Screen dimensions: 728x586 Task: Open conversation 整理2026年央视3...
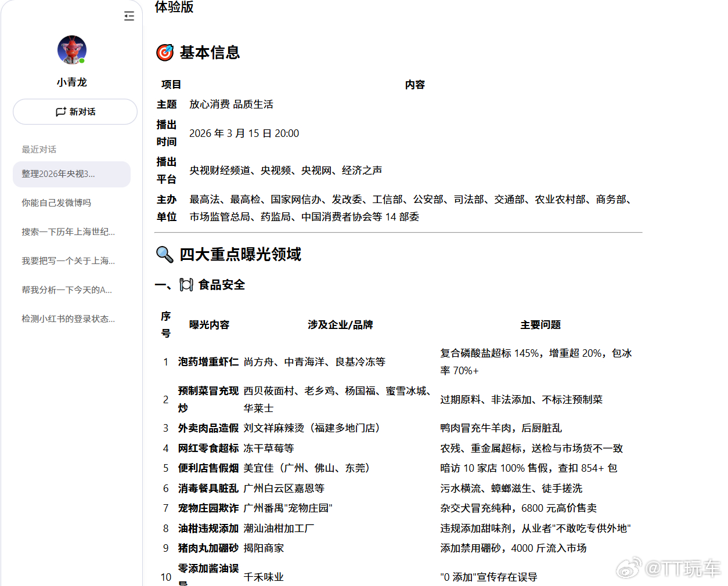click(x=71, y=174)
